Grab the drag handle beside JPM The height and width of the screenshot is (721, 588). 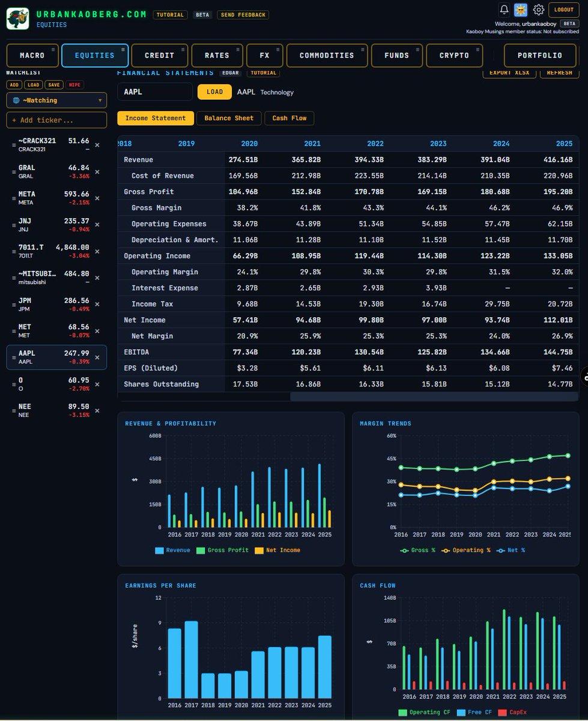point(14,304)
